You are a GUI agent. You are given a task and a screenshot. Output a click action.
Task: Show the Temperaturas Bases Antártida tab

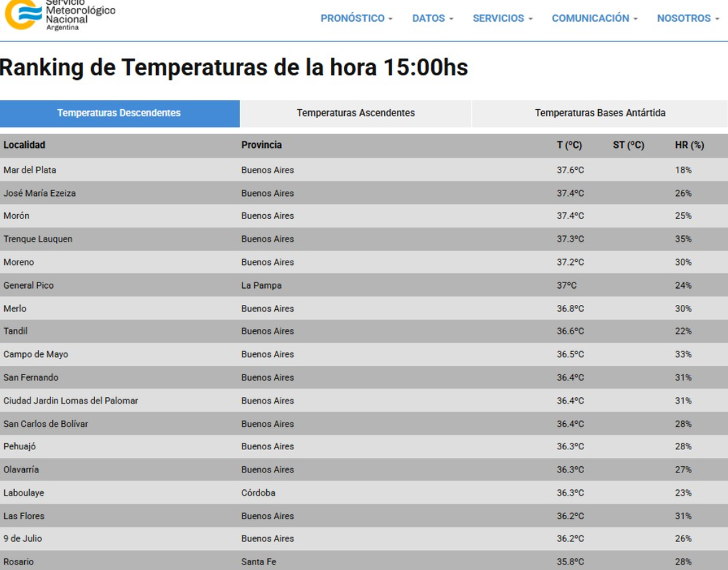[x=599, y=113]
